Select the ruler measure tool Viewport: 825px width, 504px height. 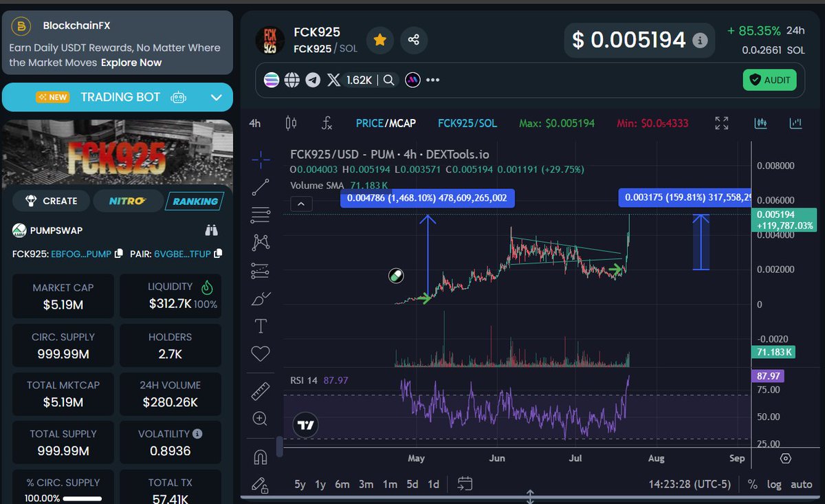pyautogui.click(x=261, y=391)
